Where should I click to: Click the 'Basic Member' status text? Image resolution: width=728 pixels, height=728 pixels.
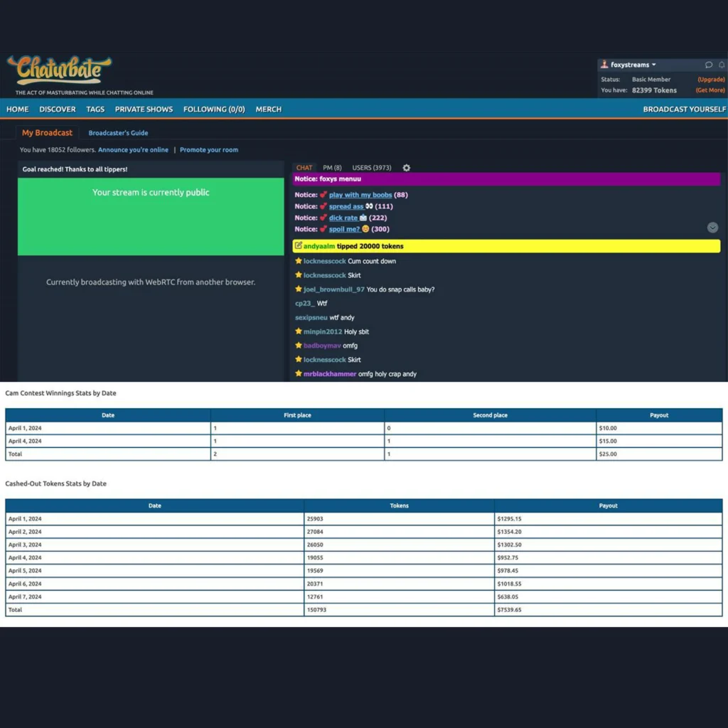(651, 80)
